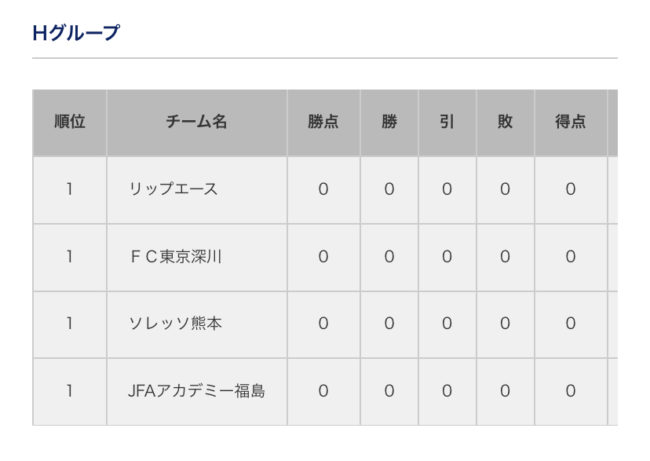Click the 勝点 value for ＦＣ東京深川
Image resolution: width=650 pixels, height=461 pixels.
[323, 256]
